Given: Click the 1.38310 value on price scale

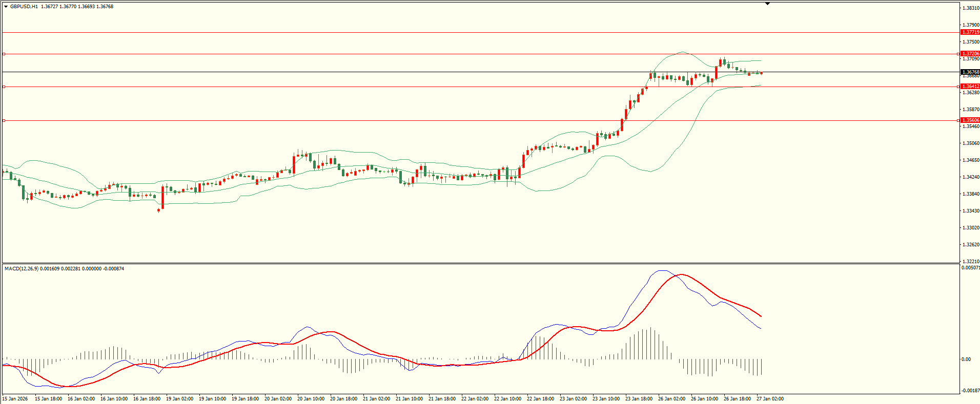Looking at the screenshot, I should [971, 8].
